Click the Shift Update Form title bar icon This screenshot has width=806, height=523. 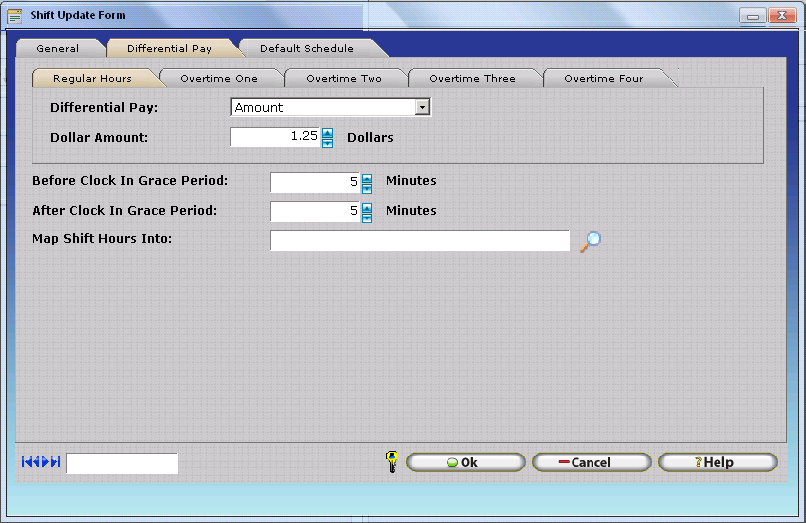click(15, 16)
